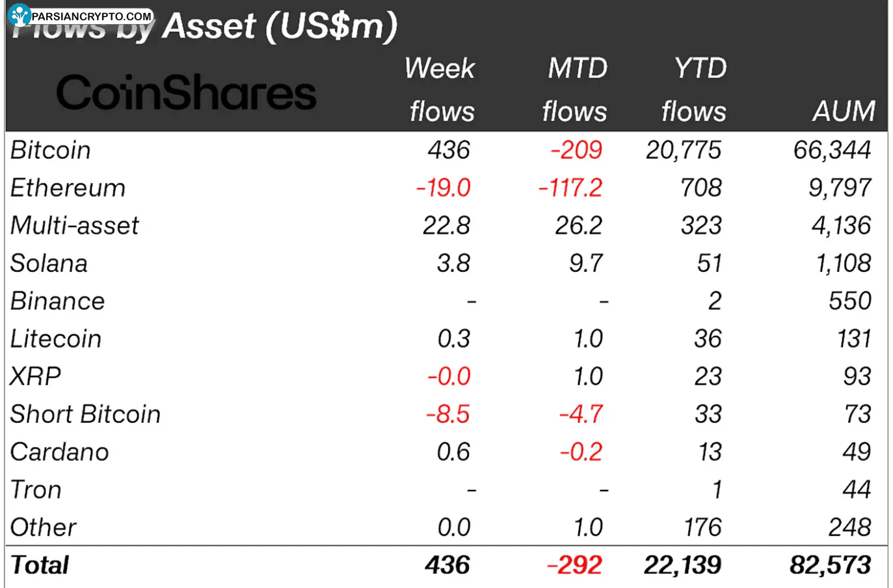Select the YTD flows column header
Viewport: 893px width, 588px height.
(694, 90)
